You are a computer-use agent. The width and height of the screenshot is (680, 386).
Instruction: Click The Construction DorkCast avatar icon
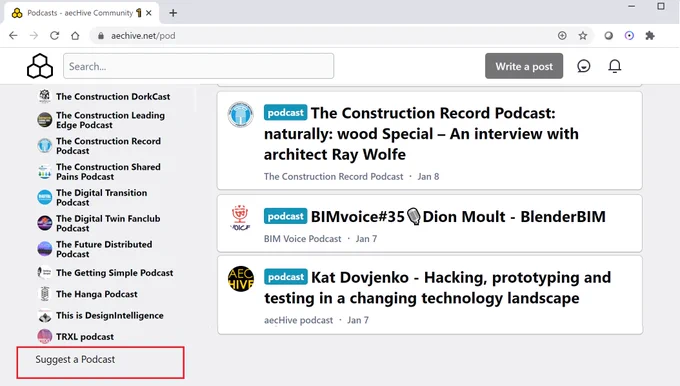point(45,96)
